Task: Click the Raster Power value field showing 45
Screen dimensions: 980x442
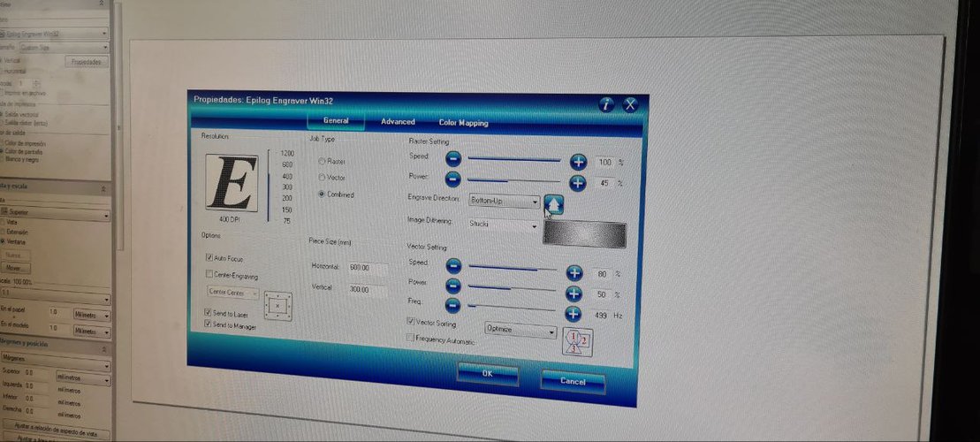Action: pos(604,183)
